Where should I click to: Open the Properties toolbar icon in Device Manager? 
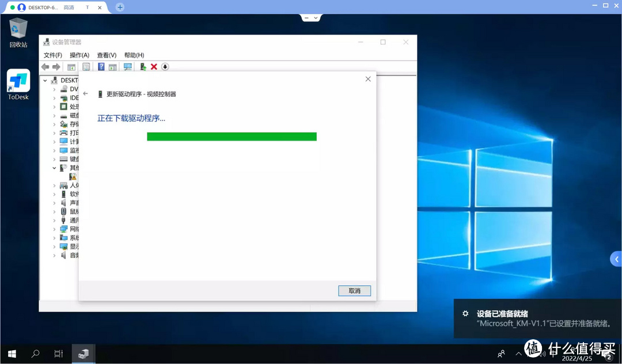tap(86, 67)
